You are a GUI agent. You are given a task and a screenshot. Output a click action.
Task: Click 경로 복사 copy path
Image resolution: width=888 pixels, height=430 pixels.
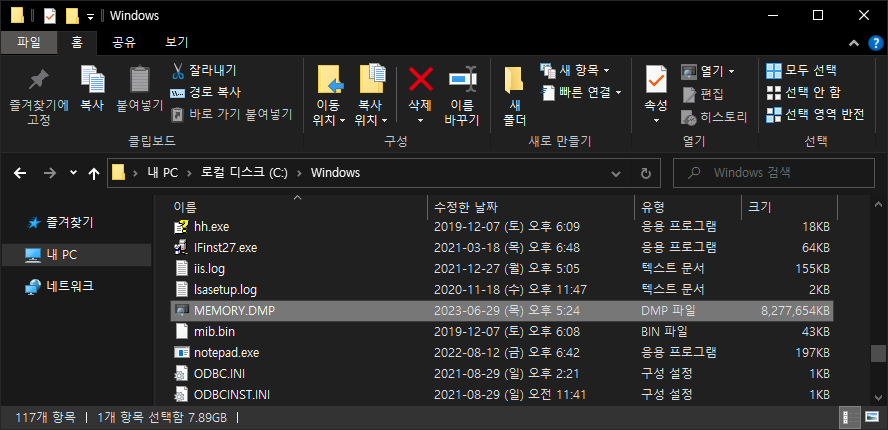tap(206, 92)
